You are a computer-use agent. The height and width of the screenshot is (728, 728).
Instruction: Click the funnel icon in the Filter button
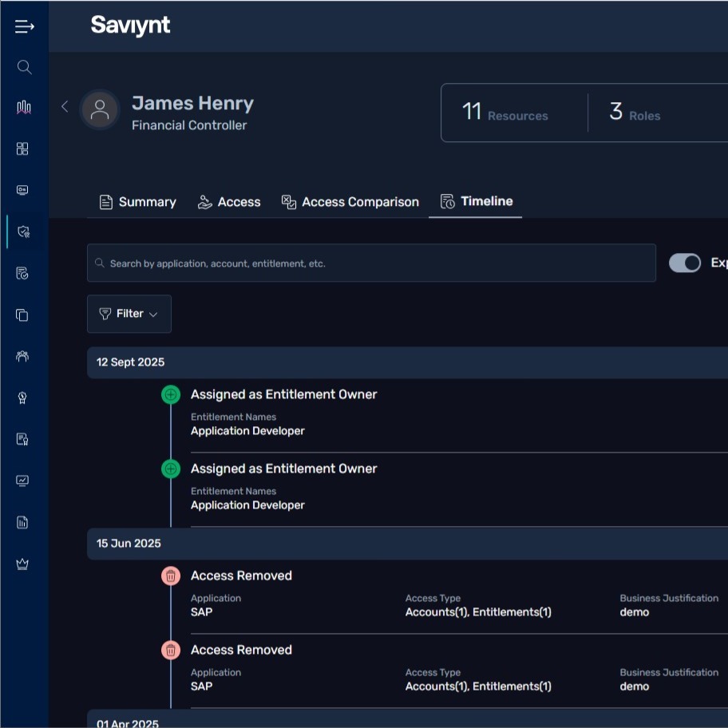105,314
